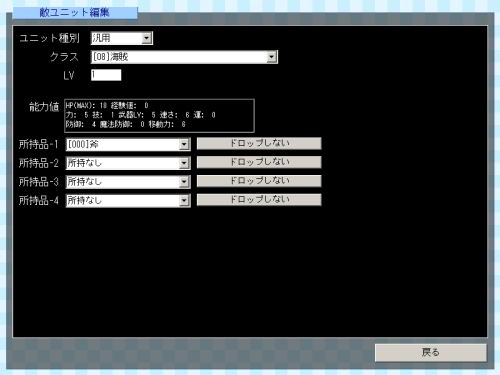Click the 防御 stats line

click(x=125, y=124)
